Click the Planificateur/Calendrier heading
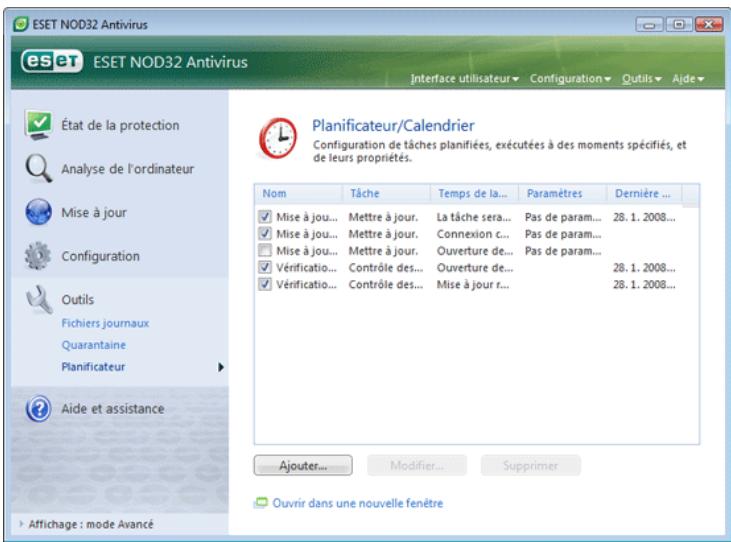 point(393,125)
